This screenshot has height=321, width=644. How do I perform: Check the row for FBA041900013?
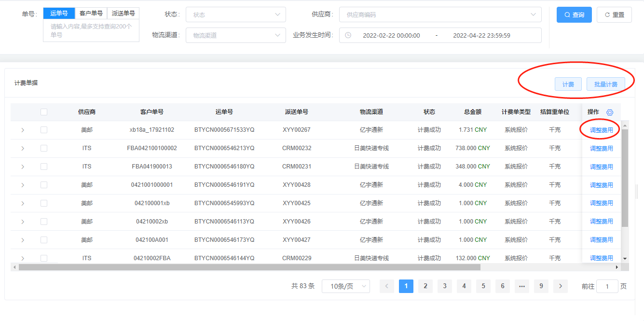tap(44, 167)
